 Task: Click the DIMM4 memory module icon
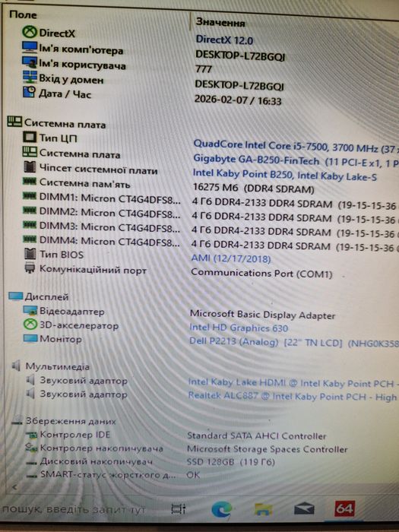30,239
